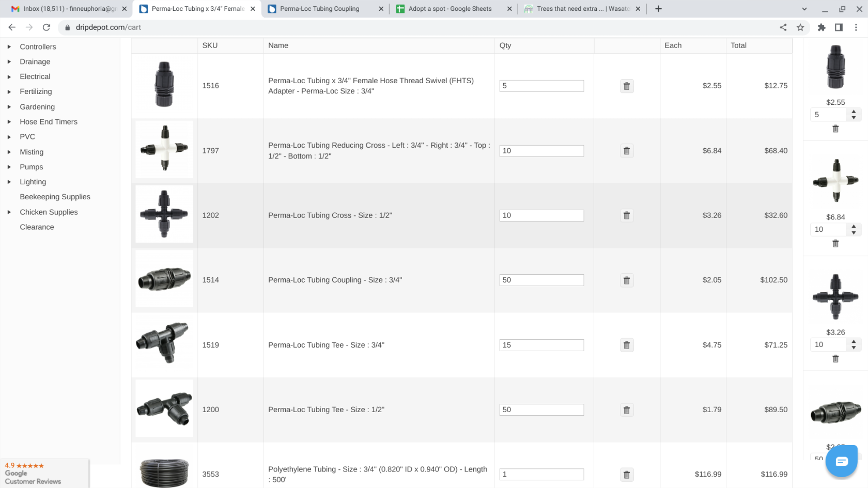Trash icon under $3.26 sidebar item
The width and height of the screenshot is (868, 488).
[835, 358]
